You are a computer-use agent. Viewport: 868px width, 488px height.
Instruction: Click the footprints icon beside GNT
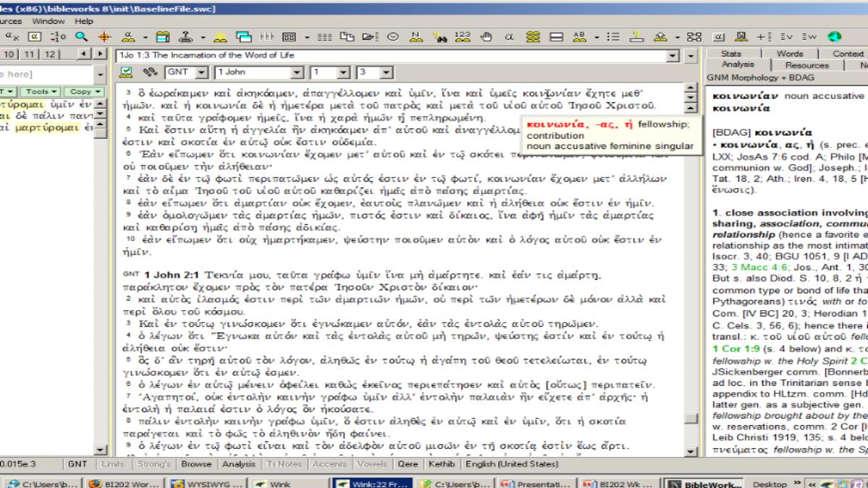(x=150, y=72)
